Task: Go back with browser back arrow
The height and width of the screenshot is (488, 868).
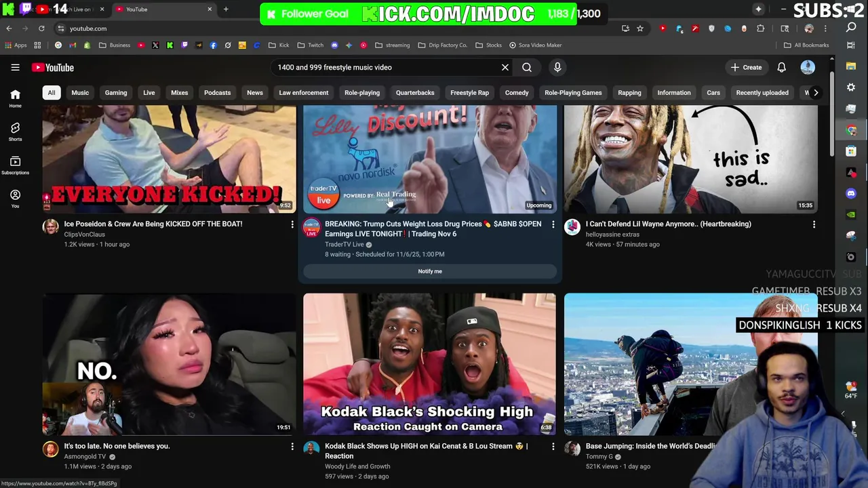Action: click(9, 28)
